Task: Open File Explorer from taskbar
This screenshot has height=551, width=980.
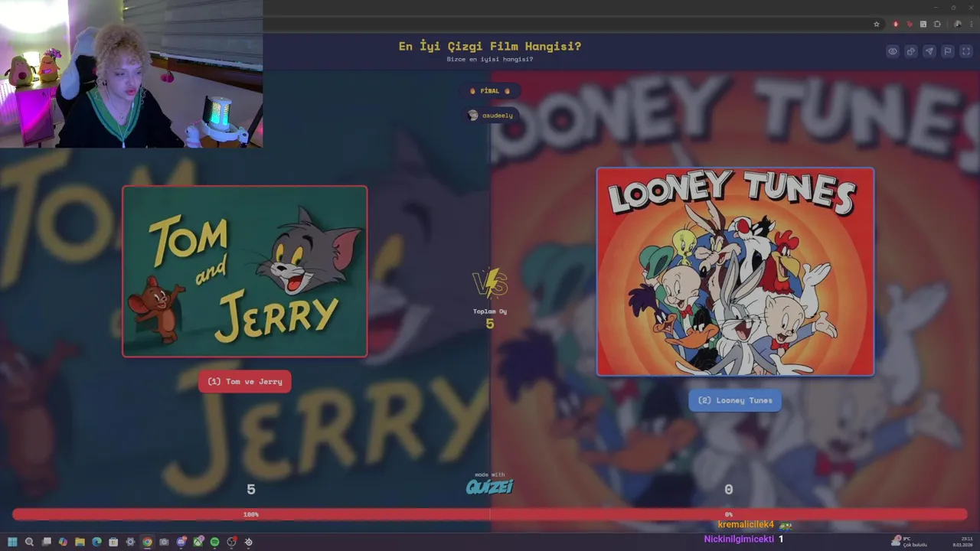Action: click(80, 542)
